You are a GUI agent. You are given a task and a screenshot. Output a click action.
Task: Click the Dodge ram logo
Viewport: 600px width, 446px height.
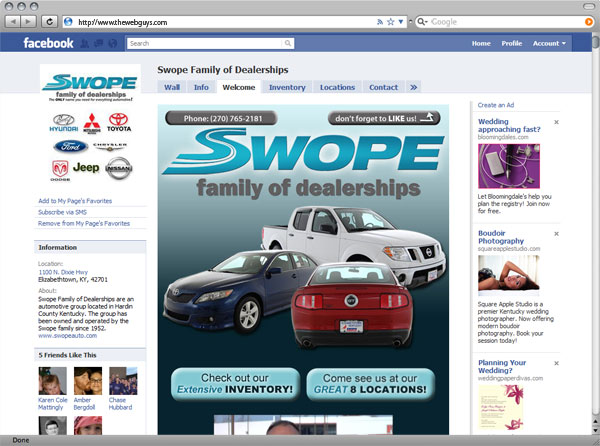(x=60, y=170)
